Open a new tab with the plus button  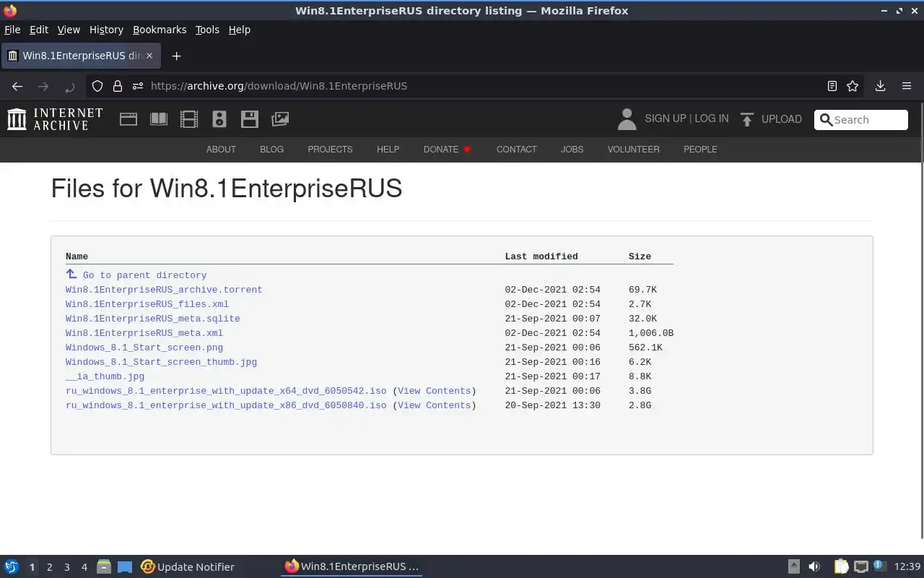176,56
